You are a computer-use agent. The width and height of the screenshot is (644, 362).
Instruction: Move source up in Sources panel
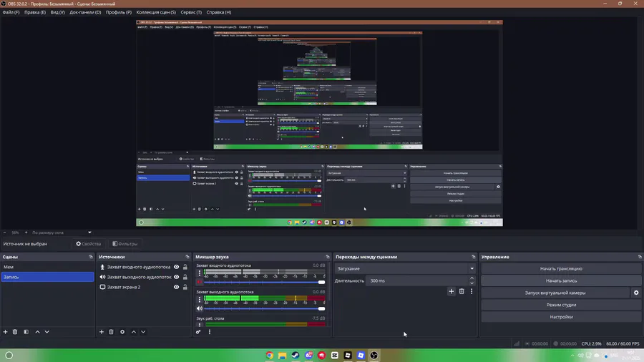click(x=134, y=332)
